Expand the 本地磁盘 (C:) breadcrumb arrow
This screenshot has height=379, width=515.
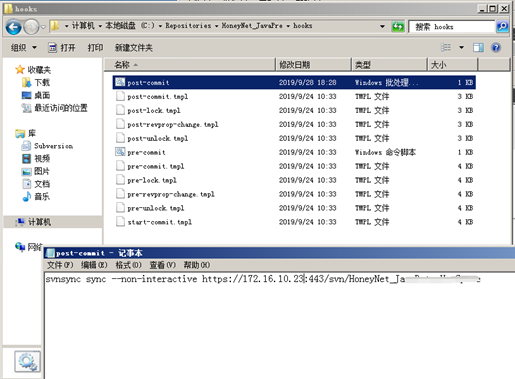(x=160, y=26)
